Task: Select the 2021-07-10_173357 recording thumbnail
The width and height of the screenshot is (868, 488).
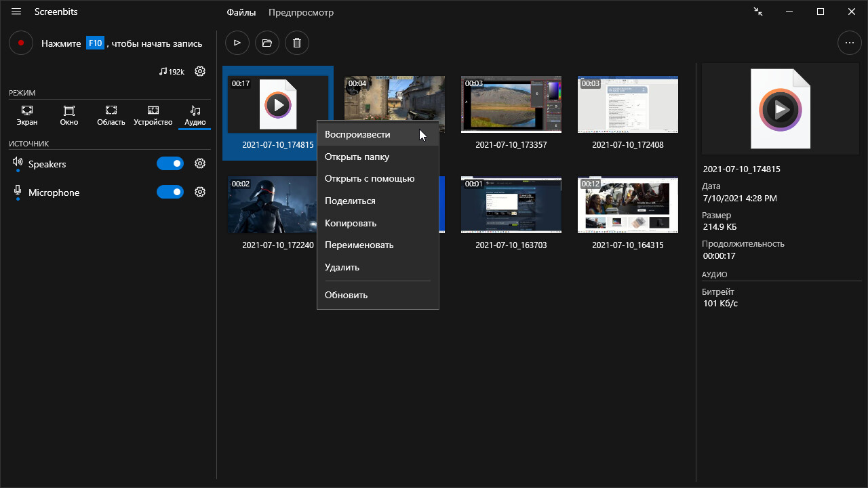Action: point(511,105)
